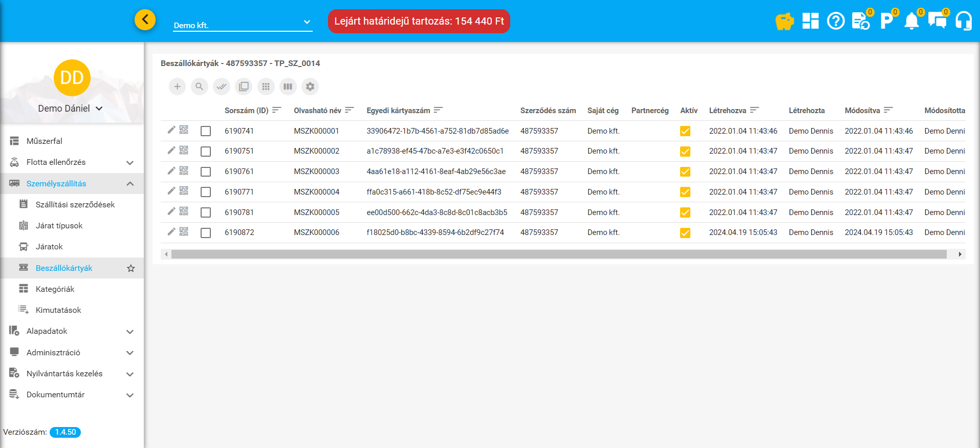Viewport: 980px width, 448px height.
Task: Open the notifications bell icon
Action: (911, 22)
